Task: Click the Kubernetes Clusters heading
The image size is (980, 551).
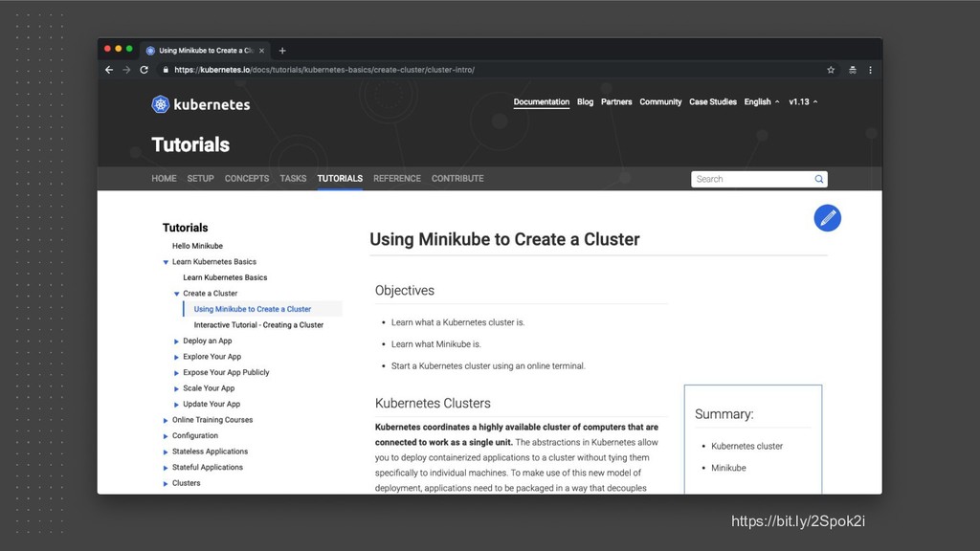Action: 433,404
